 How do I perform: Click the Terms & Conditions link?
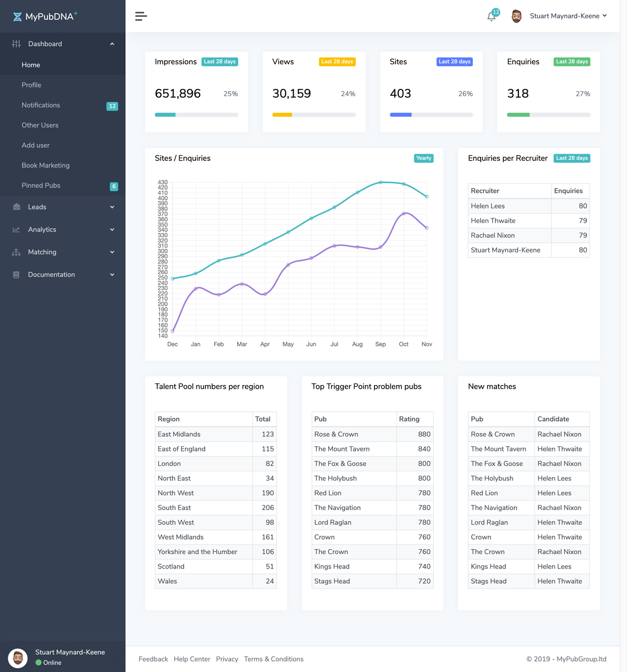[x=273, y=659]
